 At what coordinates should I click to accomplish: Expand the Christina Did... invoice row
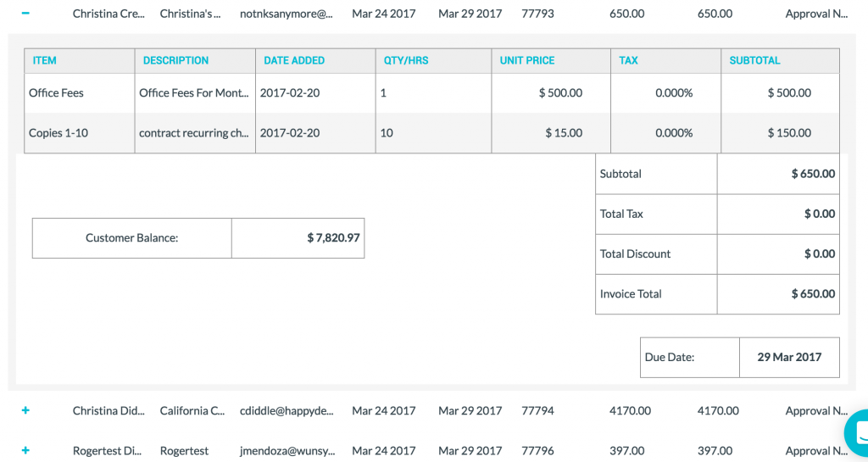(25, 410)
